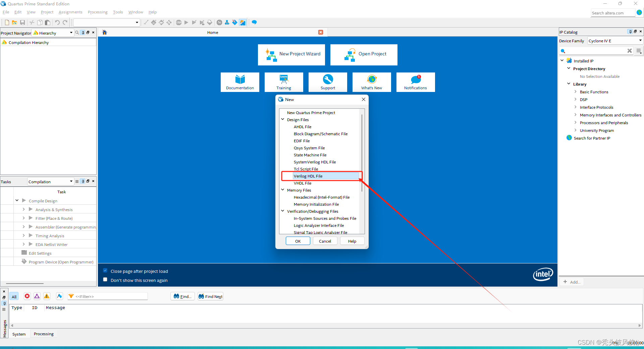This screenshot has width=644, height=349.
Task: Open the main toolbar project dropdown
Action: tap(106, 22)
